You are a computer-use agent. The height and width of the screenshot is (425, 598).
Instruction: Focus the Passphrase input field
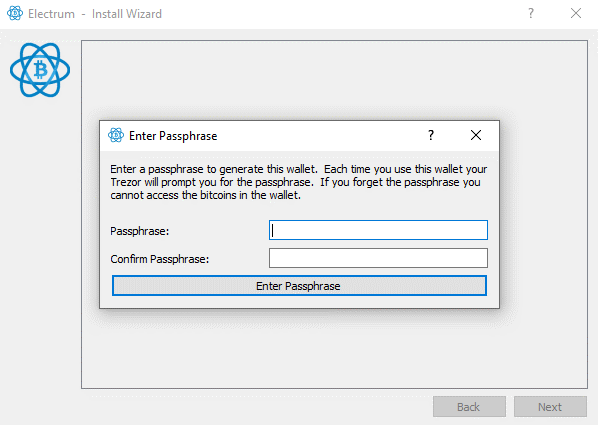coord(378,230)
